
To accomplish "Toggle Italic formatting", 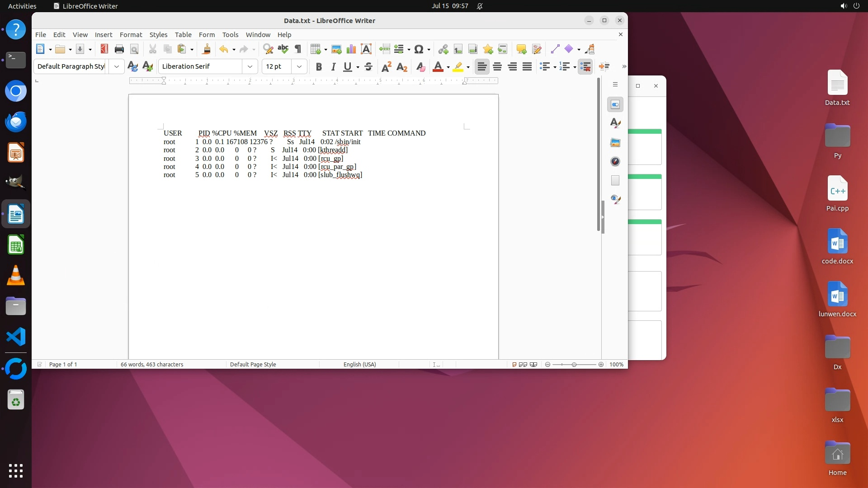I will 333,67.
